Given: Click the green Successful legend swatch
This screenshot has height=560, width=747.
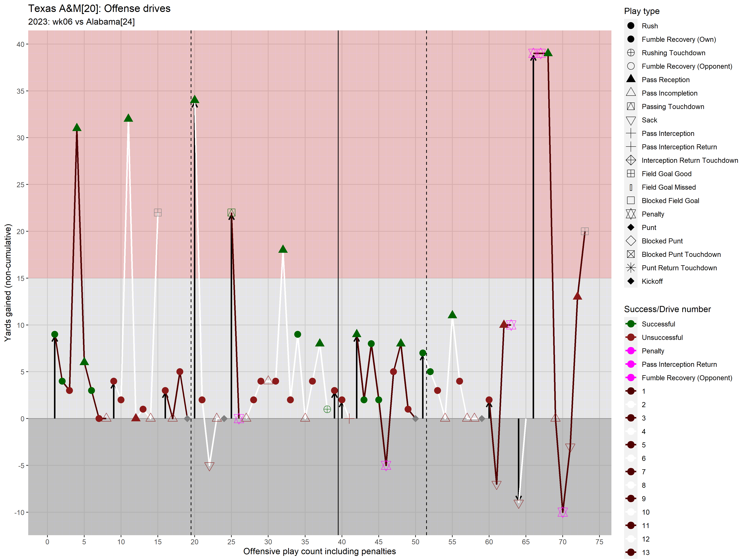Looking at the screenshot, I should click(x=630, y=324).
